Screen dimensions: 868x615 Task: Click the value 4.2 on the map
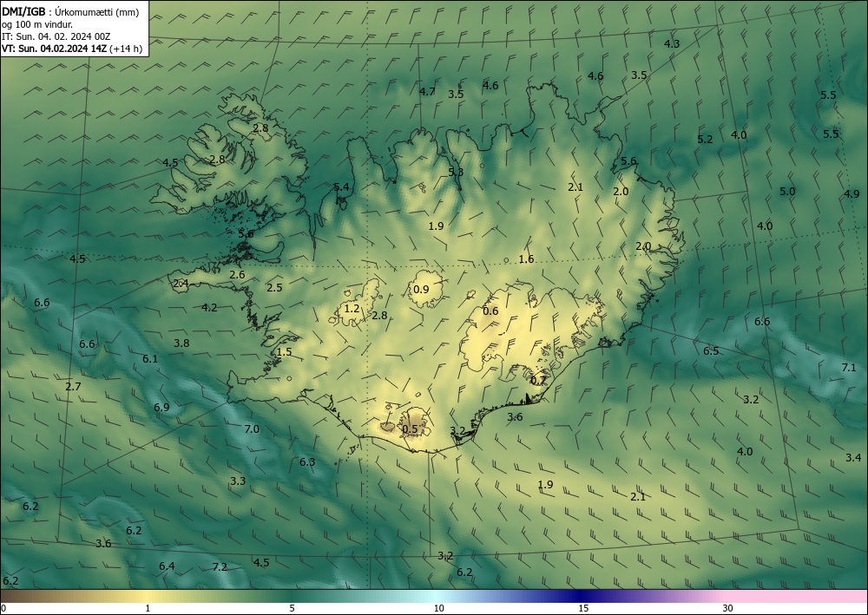[x=209, y=307]
